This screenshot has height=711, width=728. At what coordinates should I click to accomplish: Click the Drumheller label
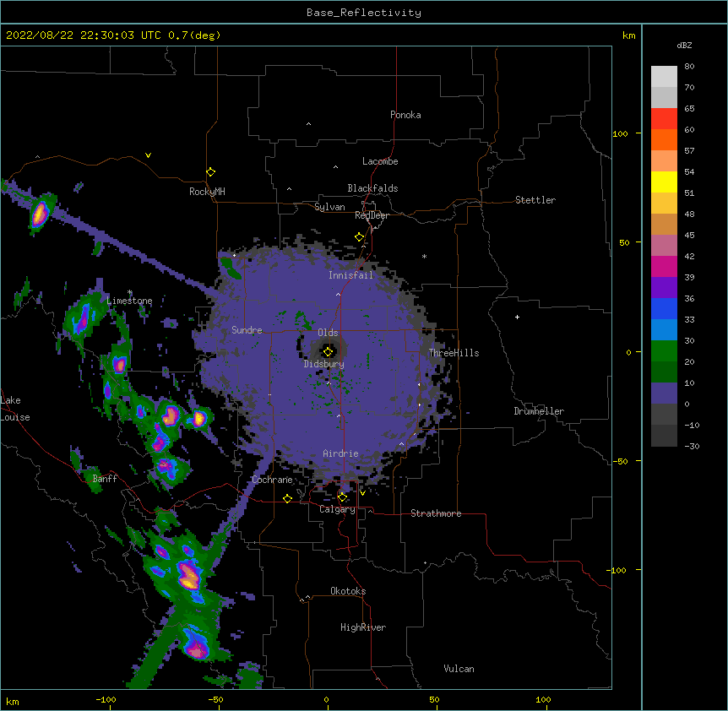click(x=539, y=411)
